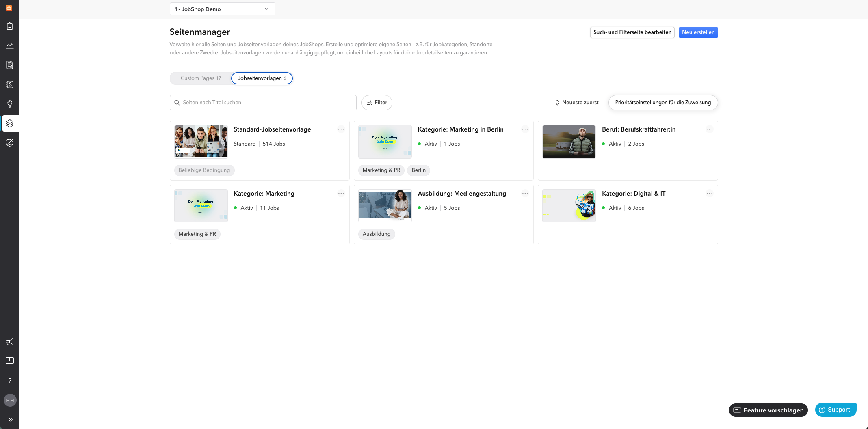Select the Jobseitenvorlagen tab
The width and height of the screenshot is (868, 429).
[x=262, y=78]
